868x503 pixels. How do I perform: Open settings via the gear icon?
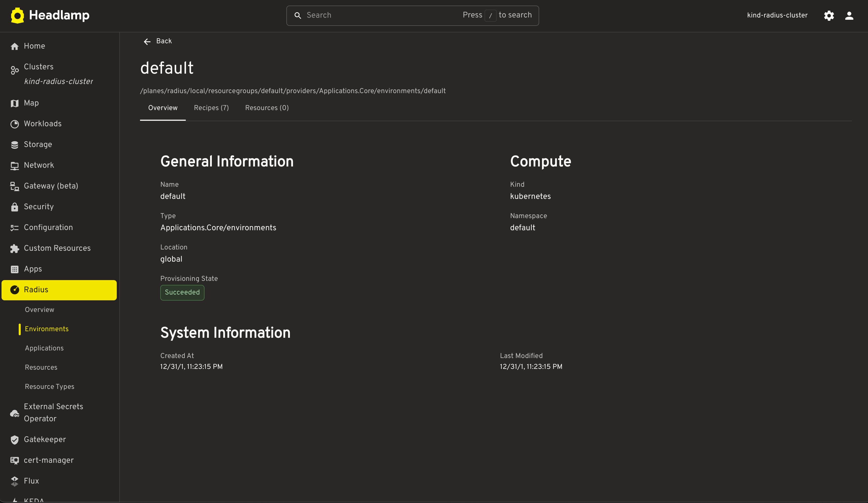pyautogui.click(x=829, y=15)
